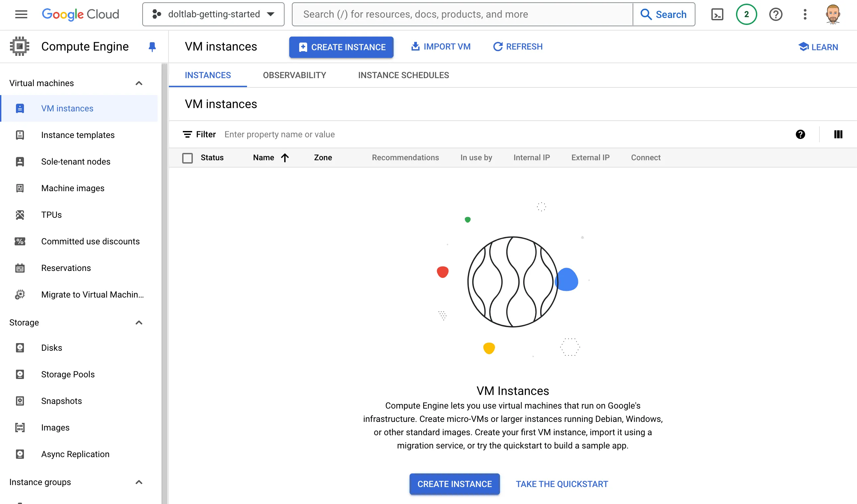Switch to the Instance Schedules tab

tap(403, 75)
